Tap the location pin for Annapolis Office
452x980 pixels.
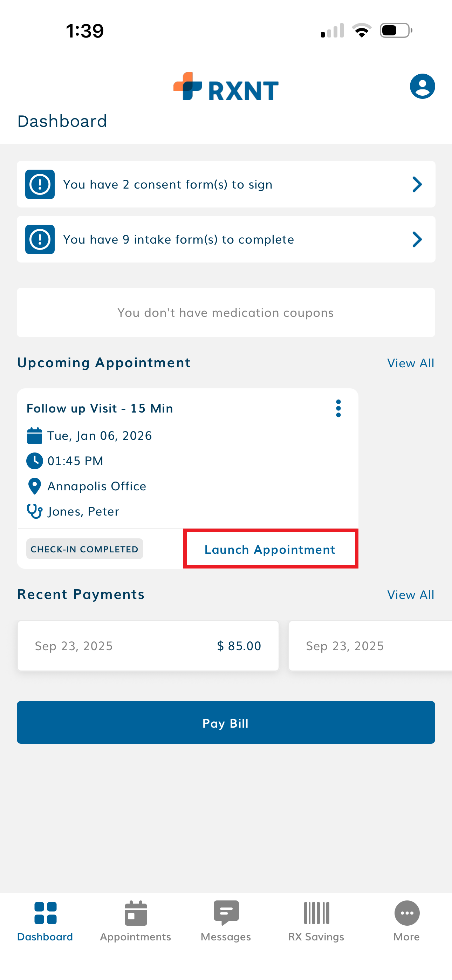35,486
